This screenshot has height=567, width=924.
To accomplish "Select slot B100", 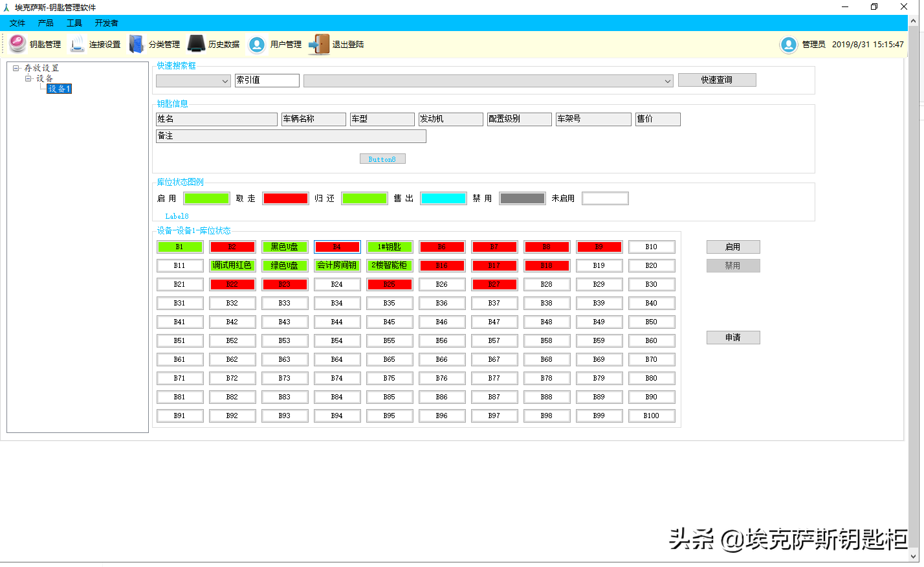I will (x=652, y=416).
